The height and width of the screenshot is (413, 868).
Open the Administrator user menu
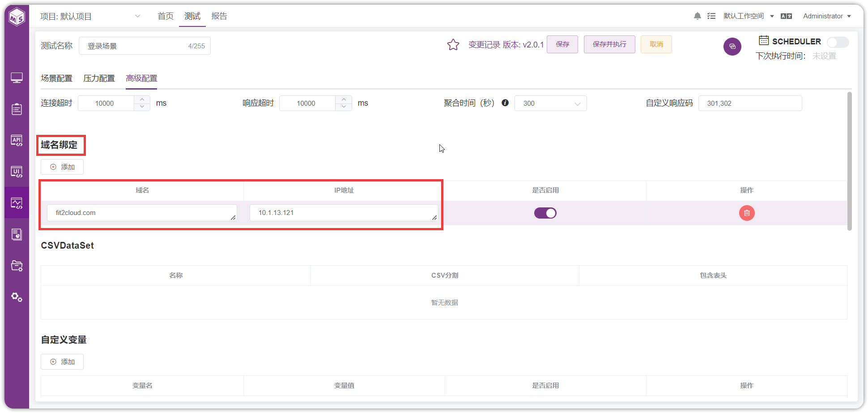[x=827, y=16]
